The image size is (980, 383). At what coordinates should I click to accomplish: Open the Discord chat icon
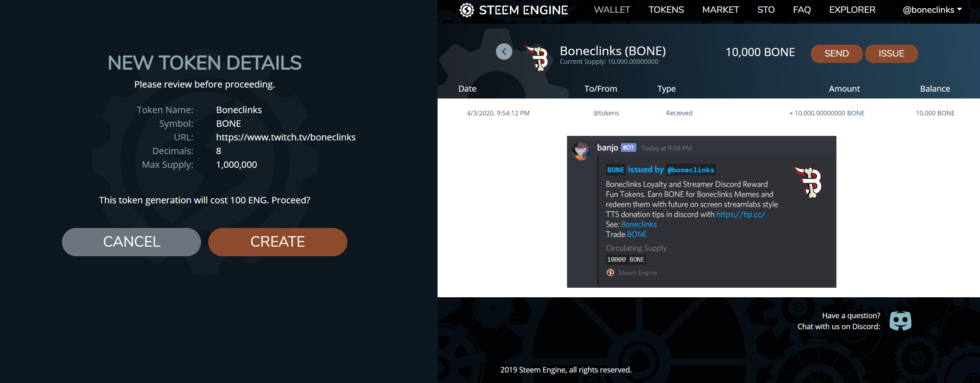tap(900, 321)
